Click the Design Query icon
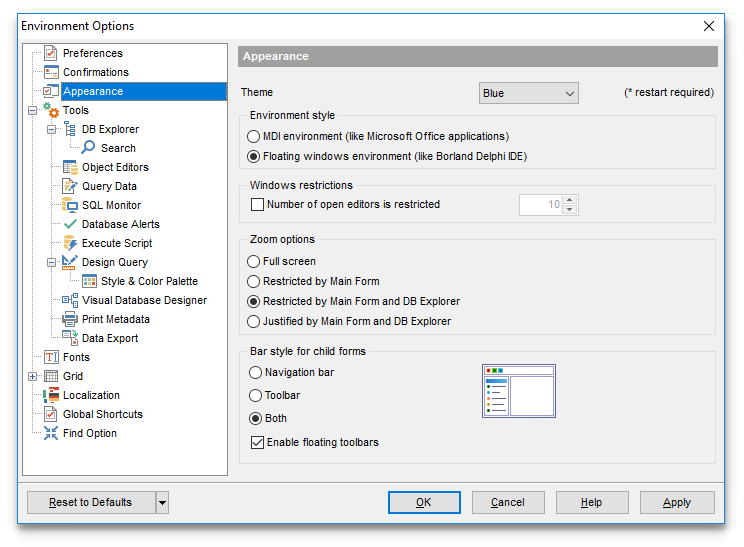 click(70, 262)
